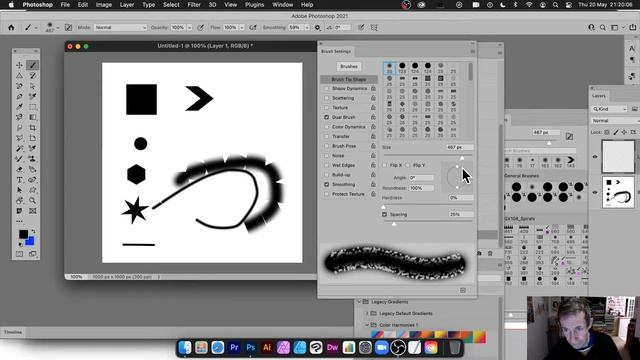Viewport: 640px width, 360px height.
Task: Select the Path Selection arrow tool
Action: point(19,190)
